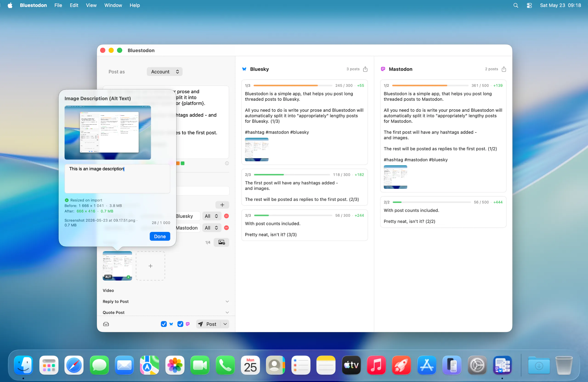Open the Post button options chevron

point(225,324)
